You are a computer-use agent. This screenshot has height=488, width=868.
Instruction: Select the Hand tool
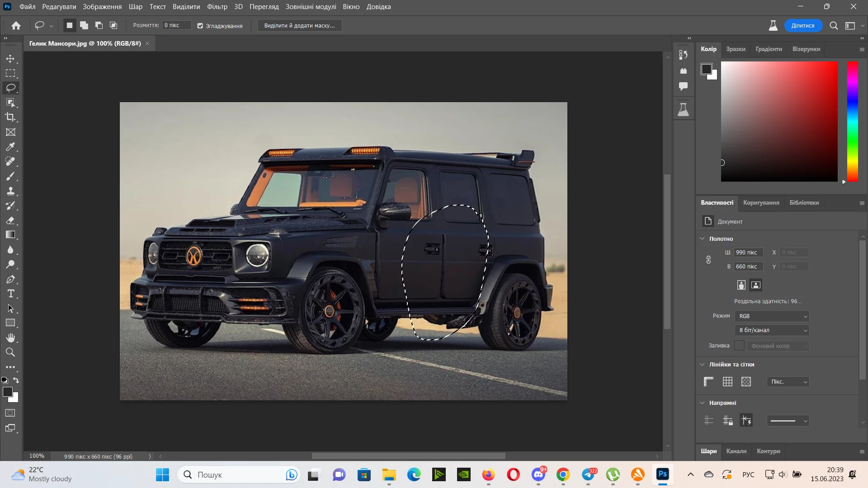click(10, 338)
